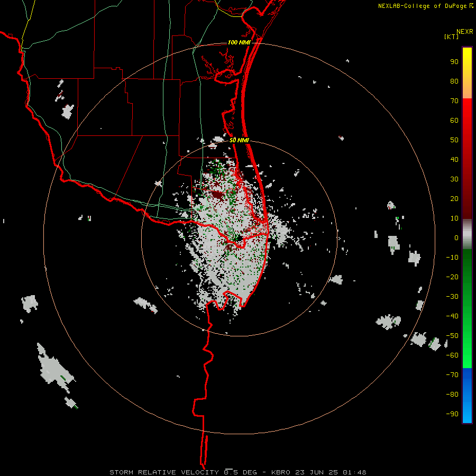Click the 70 knot scale label
The width and height of the screenshot is (476, 476).
[x=454, y=101]
